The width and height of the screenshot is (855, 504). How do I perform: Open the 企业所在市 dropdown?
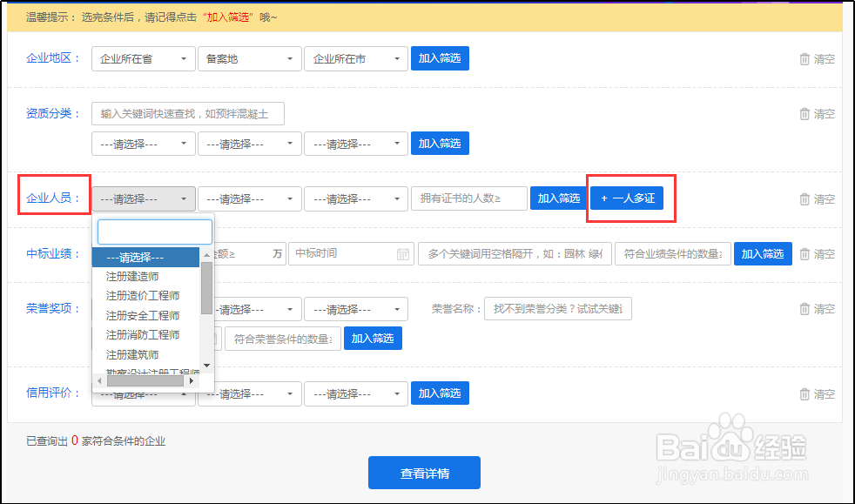355,58
